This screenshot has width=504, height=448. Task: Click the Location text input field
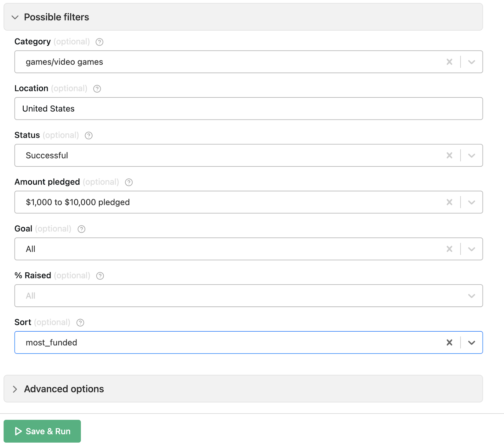click(248, 109)
